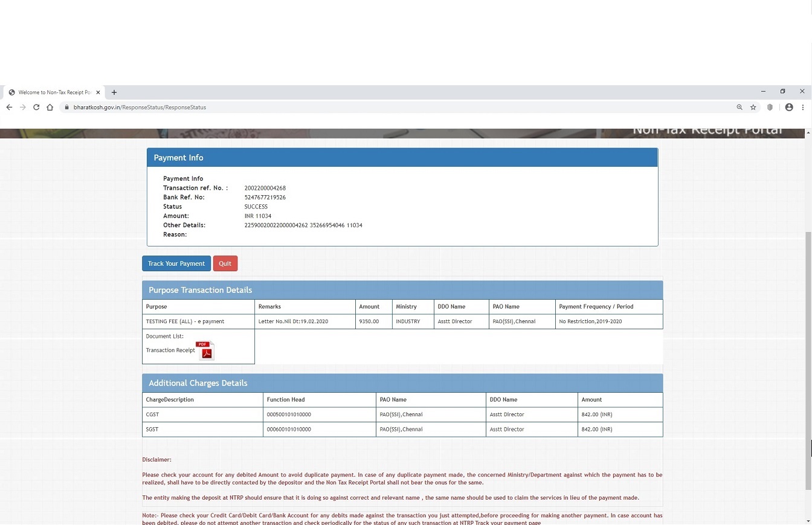
Task: Open the Chrome profile avatar
Action: click(x=789, y=108)
